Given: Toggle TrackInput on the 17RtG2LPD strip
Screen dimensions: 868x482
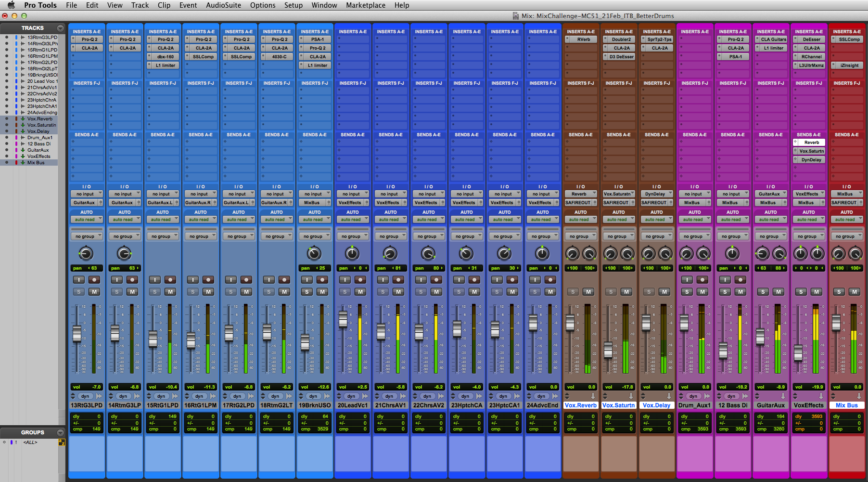Looking at the screenshot, I should [x=231, y=280].
